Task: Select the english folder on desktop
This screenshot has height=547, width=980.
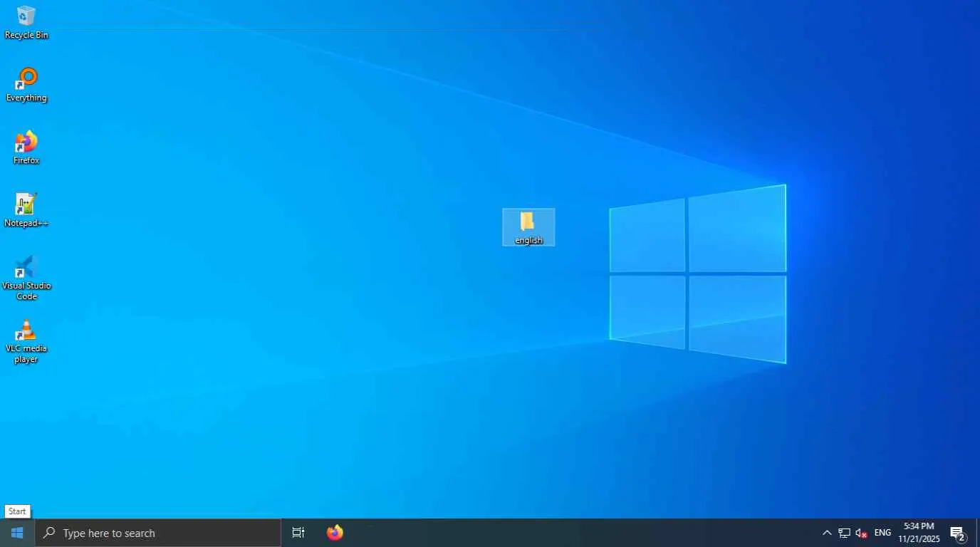Action: point(528,227)
